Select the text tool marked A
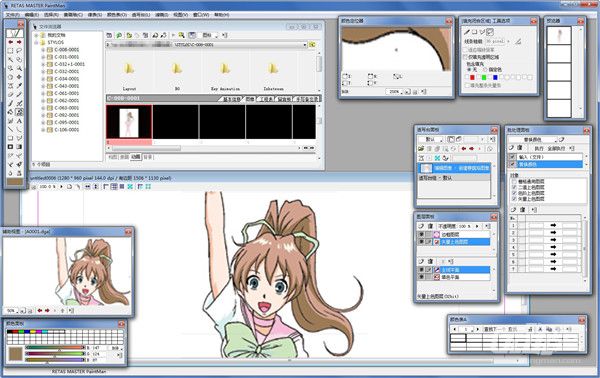600x378 pixels. [x=19, y=120]
